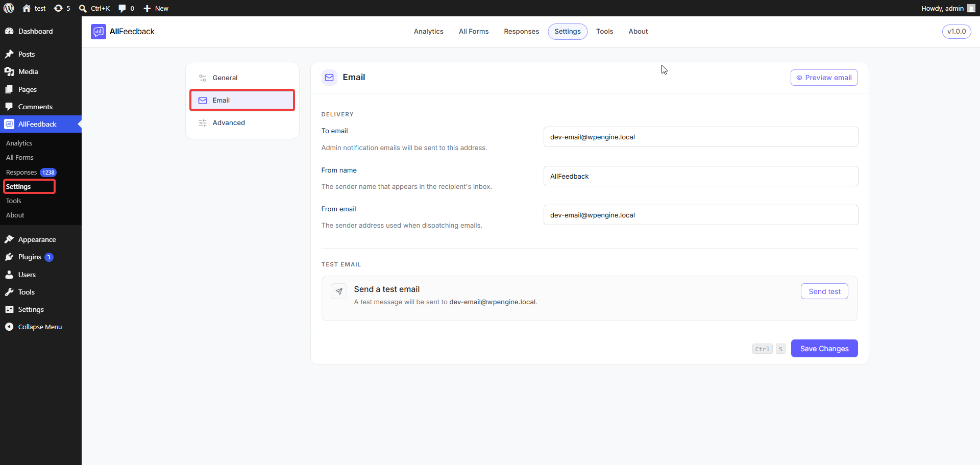Viewport: 980px width, 465px height.
Task: Click the Send test button
Action: [x=824, y=291]
